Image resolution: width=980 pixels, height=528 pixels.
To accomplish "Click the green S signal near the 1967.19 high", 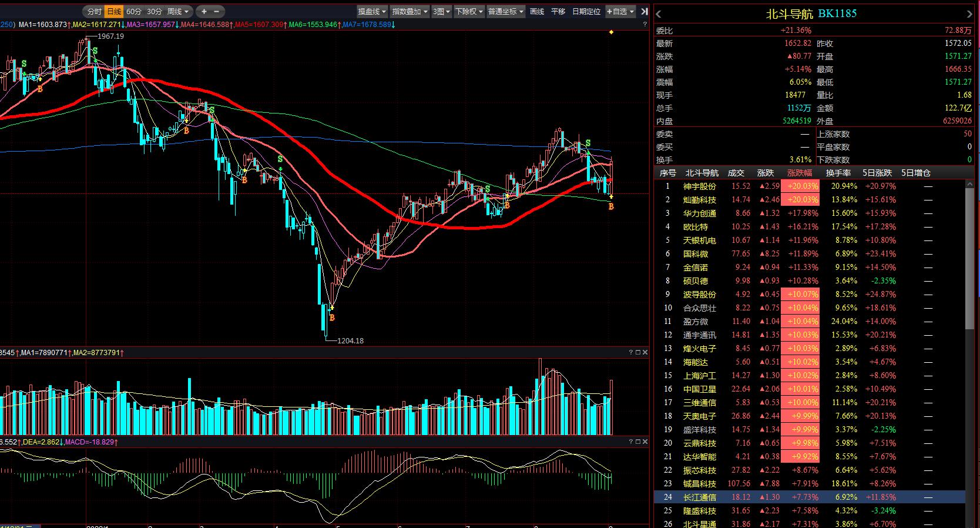I will (x=95, y=51).
